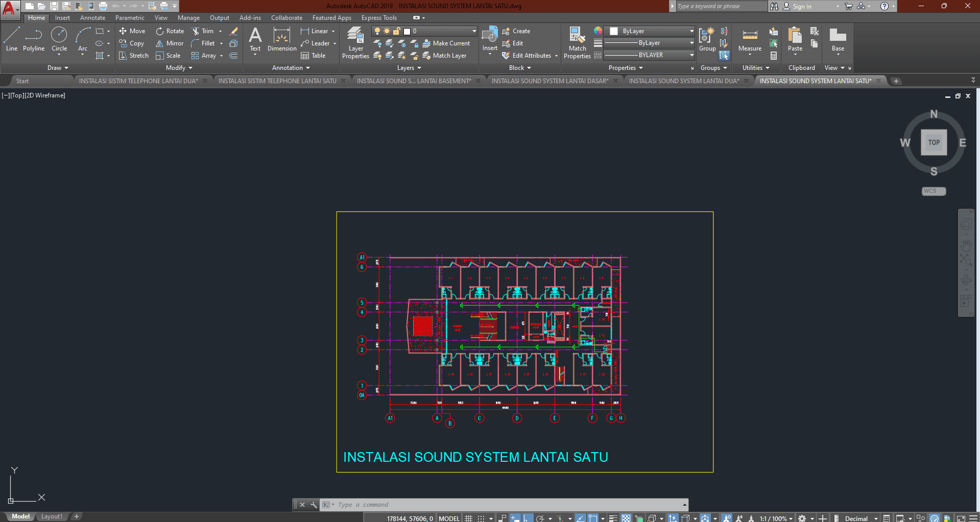Toggle the MODEL space button
This screenshot has width=980, height=522.
tap(449, 518)
